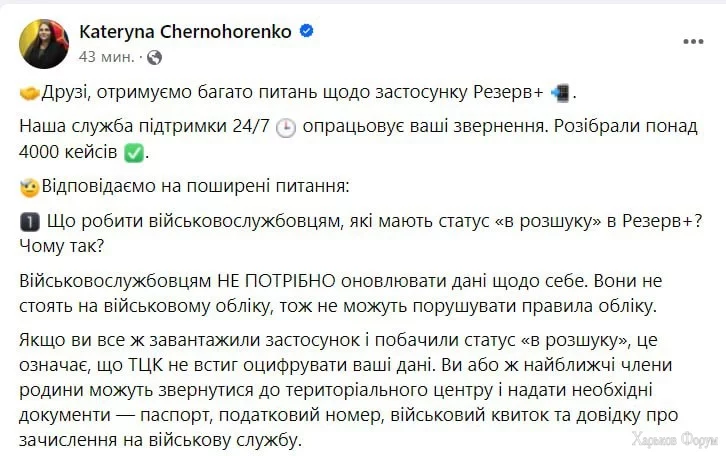This screenshot has height=456, width=726.
Task: Click the number 1 keycap emoji
Action: tap(28, 222)
